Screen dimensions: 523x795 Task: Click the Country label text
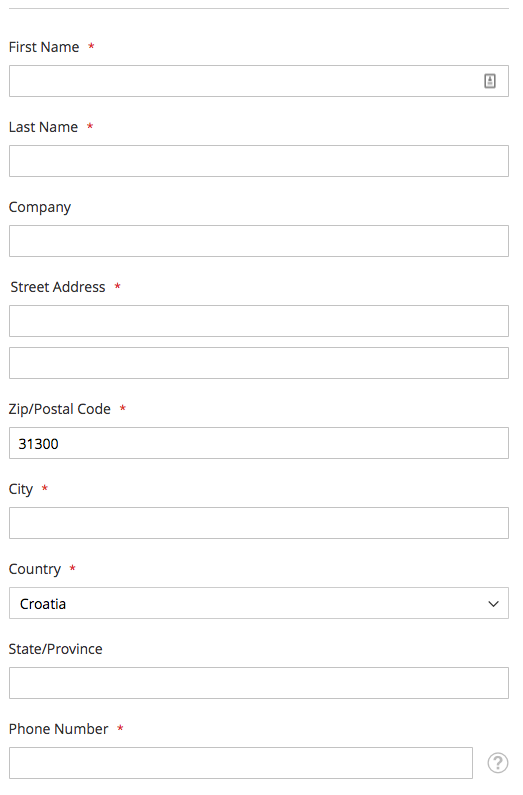(x=35, y=569)
